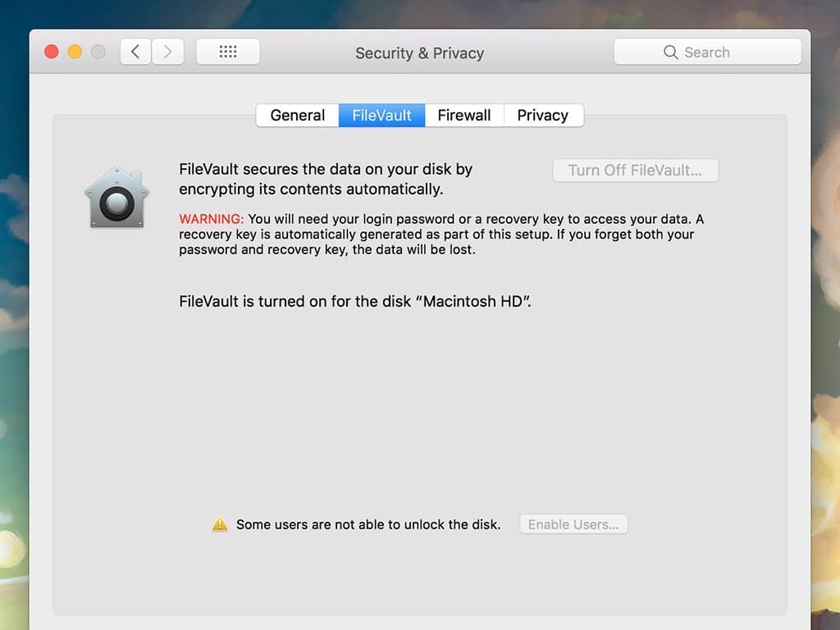This screenshot has height=630, width=840.
Task: Click Enable Users
Action: pos(573,524)
